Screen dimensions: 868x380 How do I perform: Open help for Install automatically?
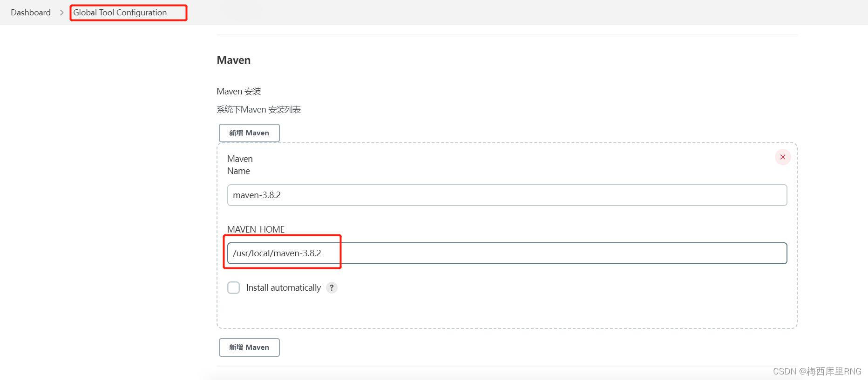pos(332,288)
